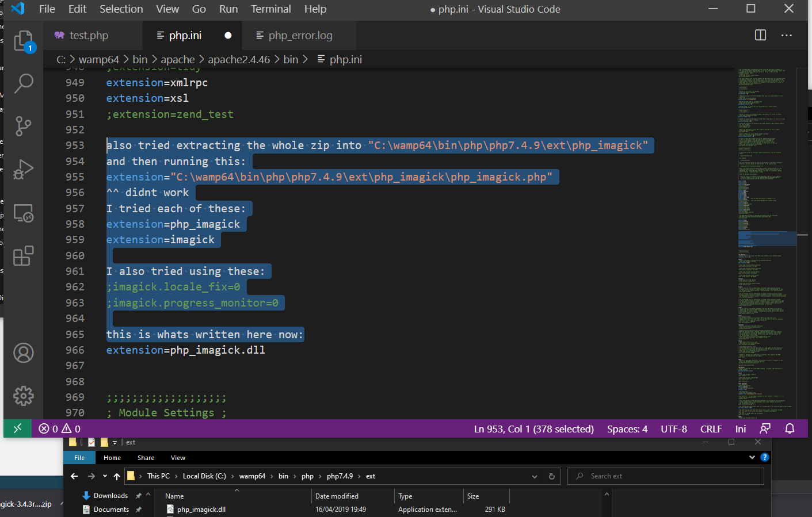Open the Run and Debug view
812x517 pixels.
point(24,170)
